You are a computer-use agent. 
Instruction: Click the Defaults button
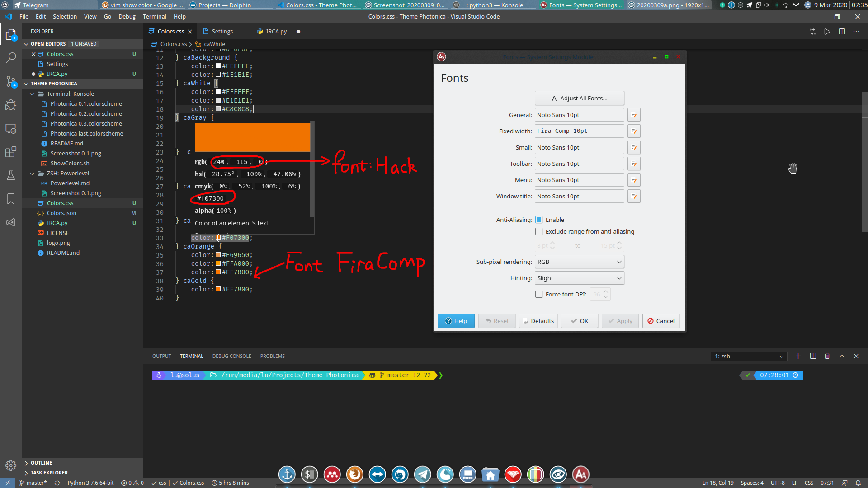click(x=538, y=321)
